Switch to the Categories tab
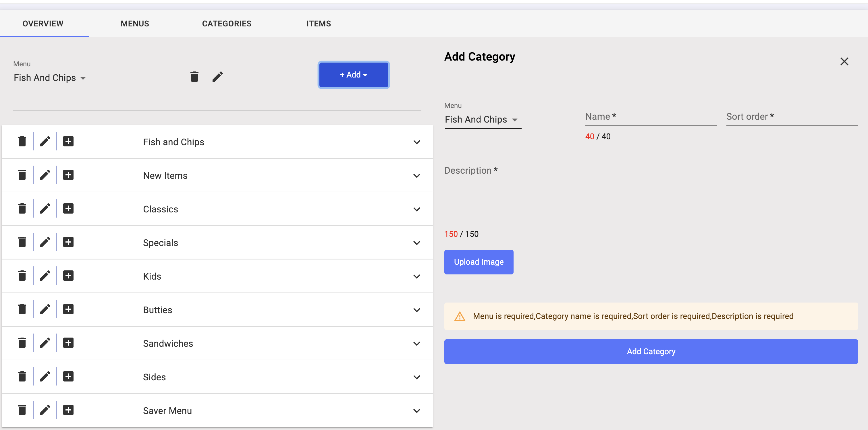The height and width of the screenshot is (430, 868). point(226,24)
